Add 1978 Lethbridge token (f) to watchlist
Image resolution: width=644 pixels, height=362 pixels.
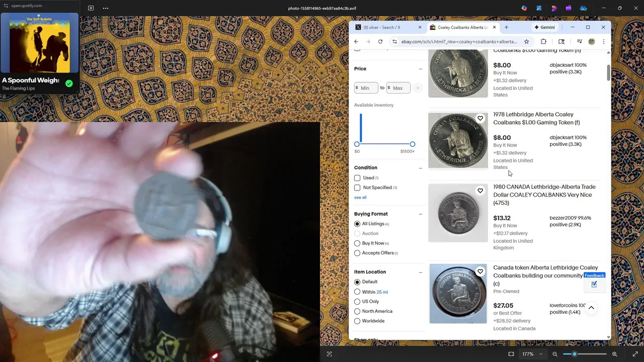point(480,119)
